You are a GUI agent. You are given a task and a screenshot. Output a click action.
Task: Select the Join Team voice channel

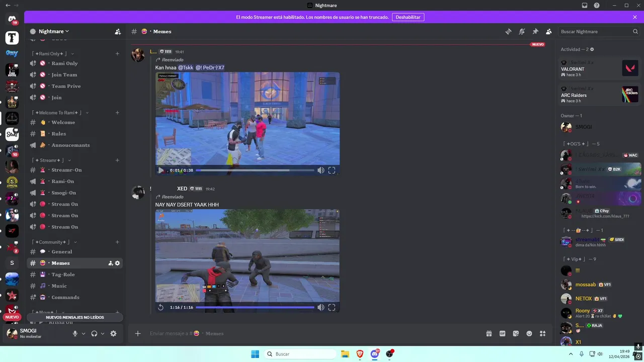[x=74, y=75]
